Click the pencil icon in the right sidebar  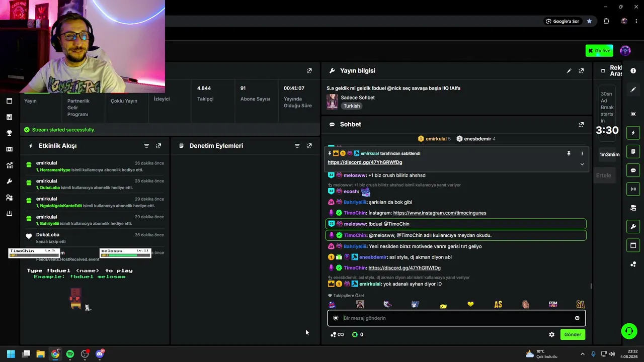click(633, 89)
